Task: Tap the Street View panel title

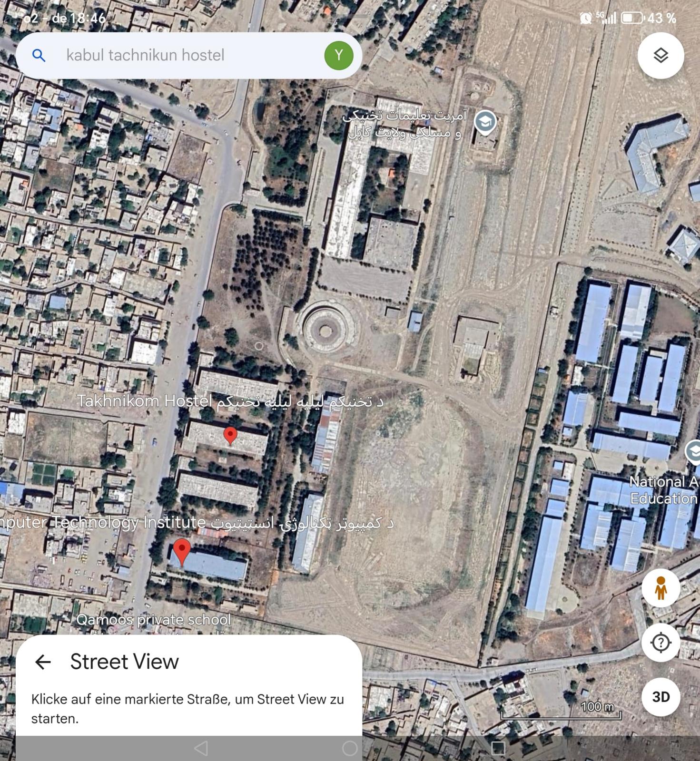Action: coord(125,662)
